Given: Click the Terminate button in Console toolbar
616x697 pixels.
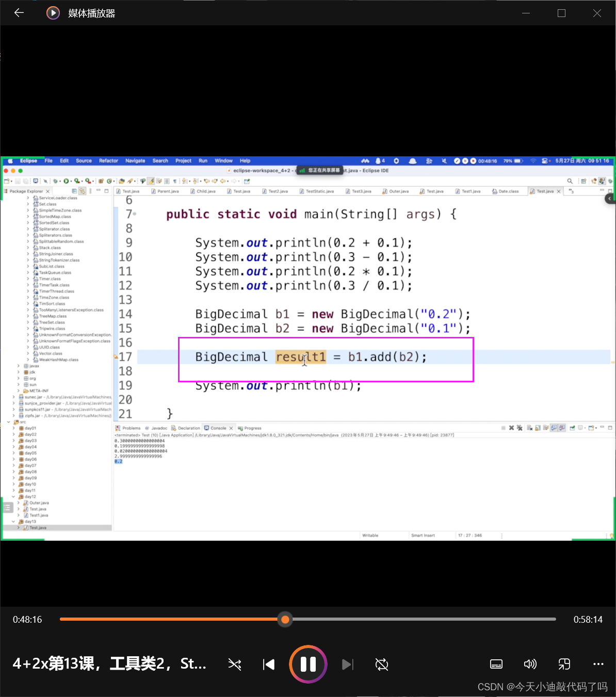Looking at the screenshot, I should [x=505, y=428].
